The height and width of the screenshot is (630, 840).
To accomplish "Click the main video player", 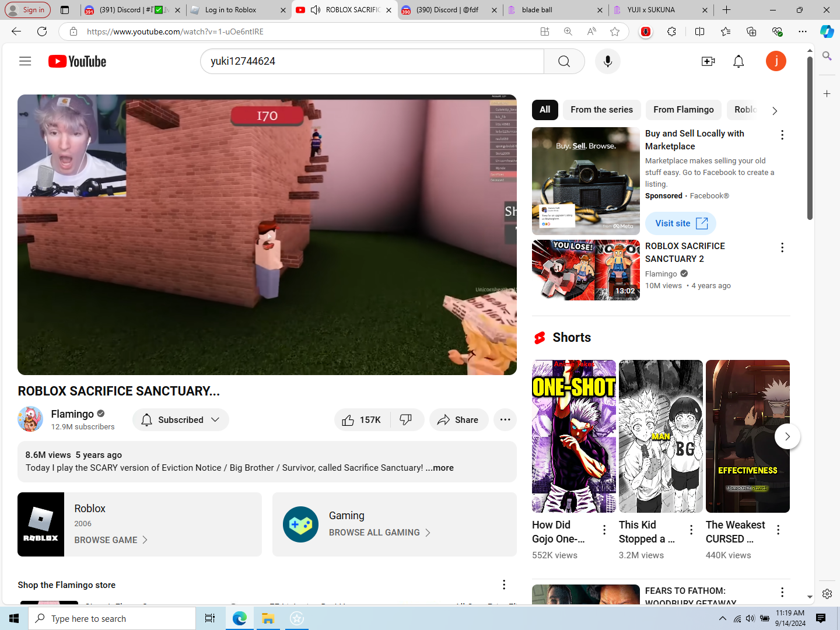I will [x=267, y=235].
